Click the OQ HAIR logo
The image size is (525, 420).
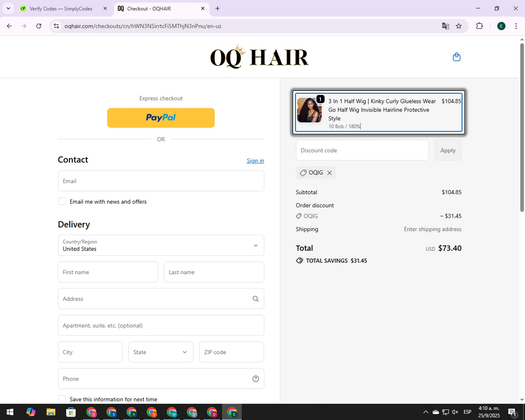tap(259, 57)
